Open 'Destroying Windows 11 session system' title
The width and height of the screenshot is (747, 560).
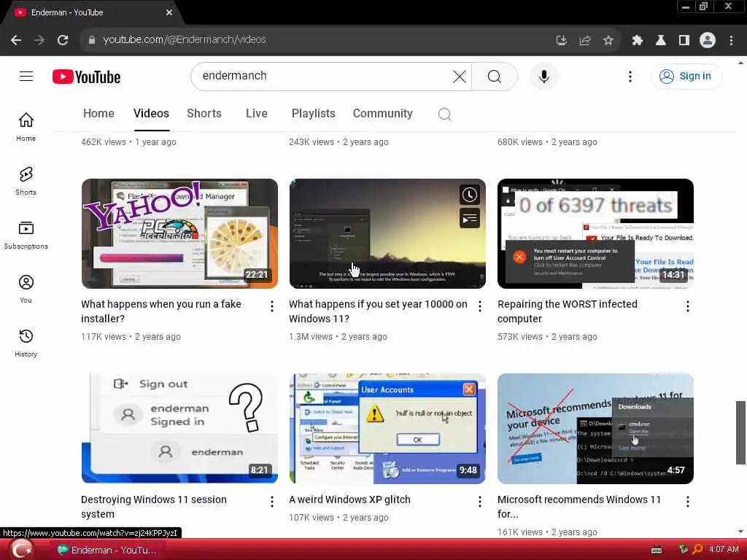(154, 507)
